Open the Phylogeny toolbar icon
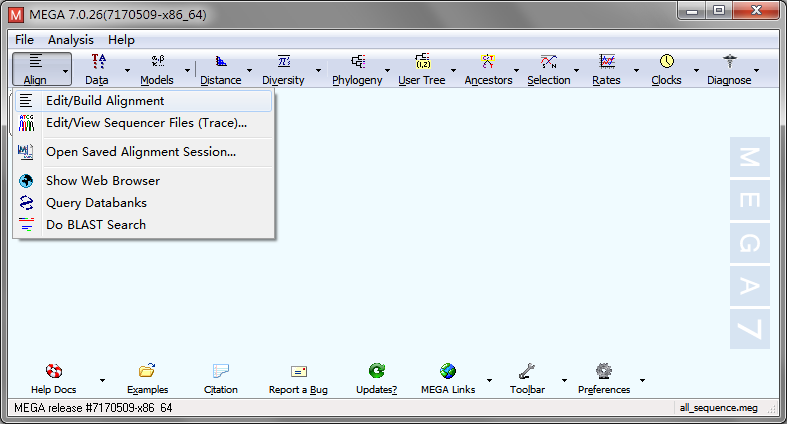The width and height of the screenshot is (787, 424). point(358,62)
